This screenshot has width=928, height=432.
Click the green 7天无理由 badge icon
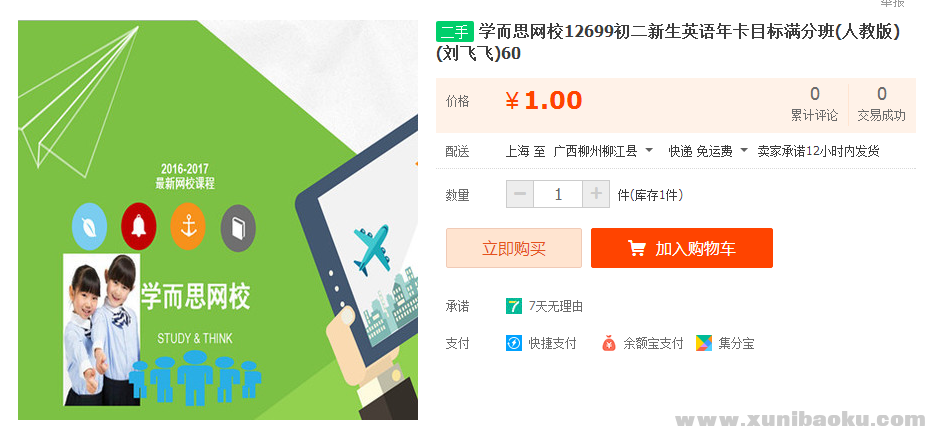tap(514, 306)
